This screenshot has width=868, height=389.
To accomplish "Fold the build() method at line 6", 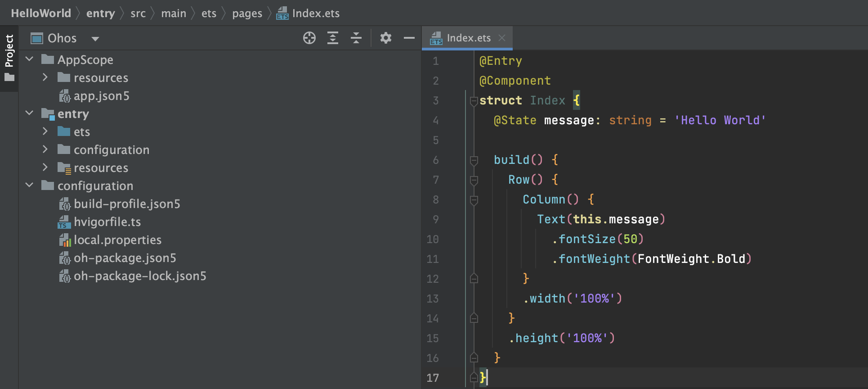I will (474, 161).
